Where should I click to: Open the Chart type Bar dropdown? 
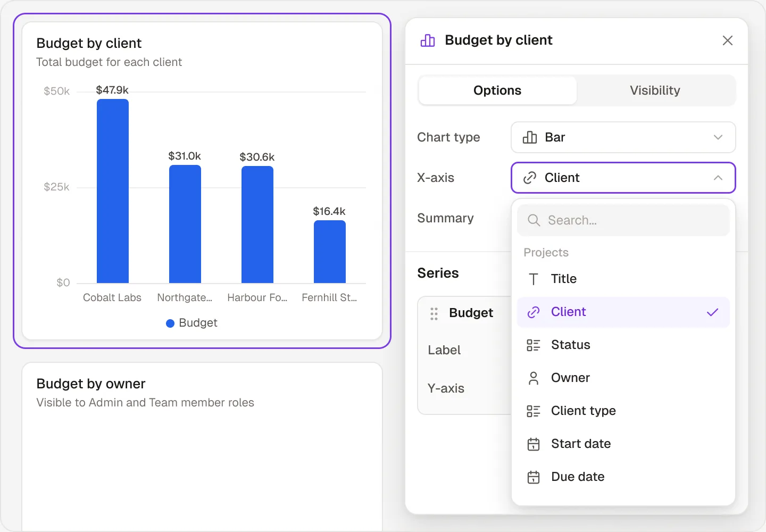point(623,137)
